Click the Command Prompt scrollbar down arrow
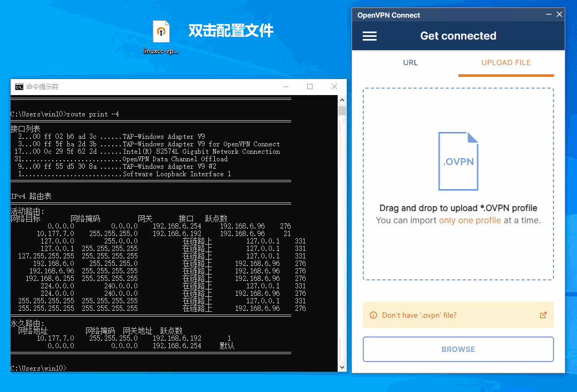This screenshot has width=577, height=392. (342, 367)
